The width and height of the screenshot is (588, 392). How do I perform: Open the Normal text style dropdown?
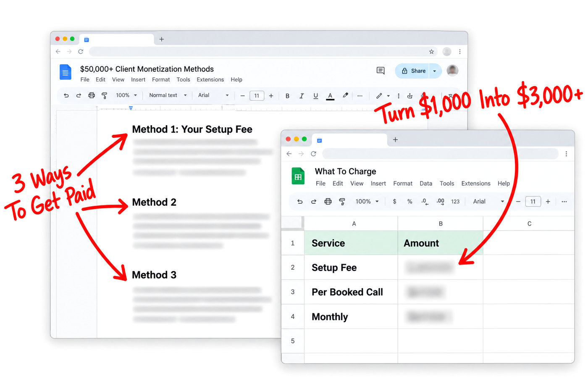click(x=168, y=95)
